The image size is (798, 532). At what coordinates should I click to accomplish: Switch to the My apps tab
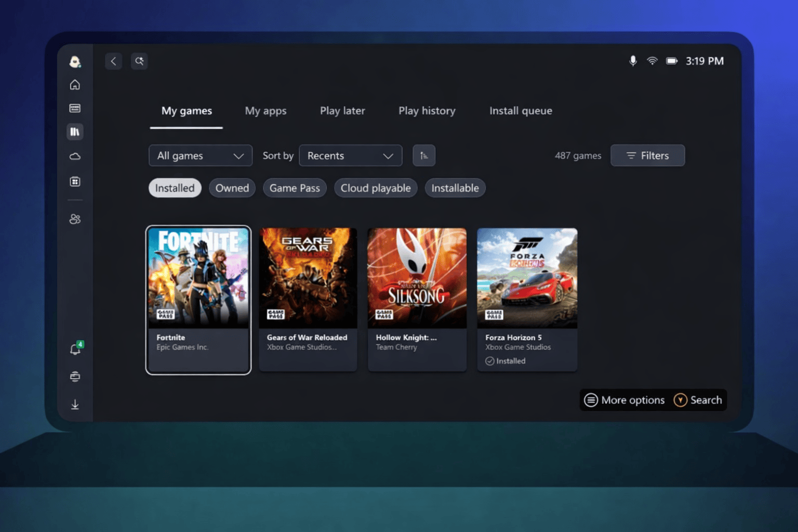tap(265, 111)
